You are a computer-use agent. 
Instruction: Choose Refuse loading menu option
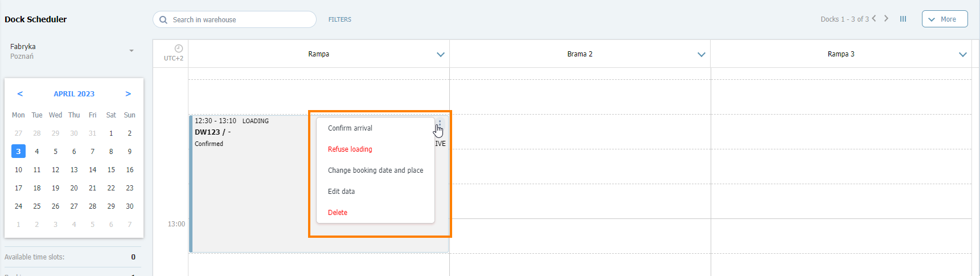tap(350, 149)
